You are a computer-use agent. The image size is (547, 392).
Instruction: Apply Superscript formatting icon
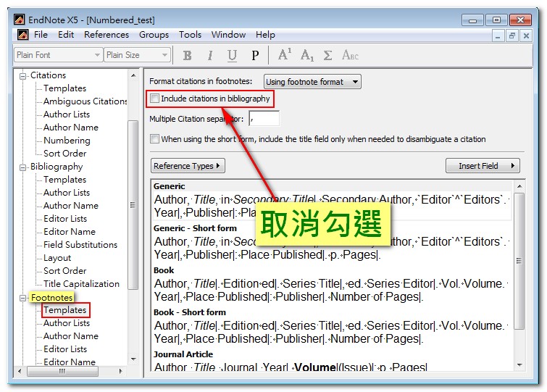pos(284,55)
